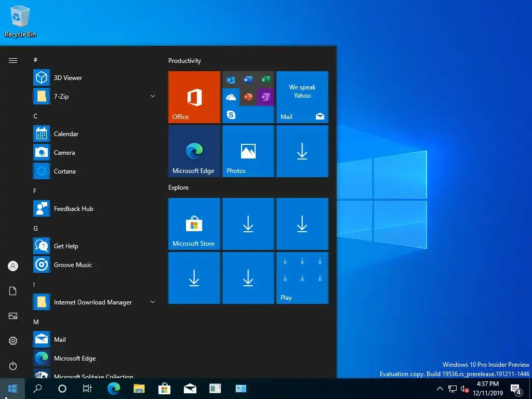Click the letter G section header
Image resolution: width=532 pixels, height=399 pixels.
pos(35,229)
